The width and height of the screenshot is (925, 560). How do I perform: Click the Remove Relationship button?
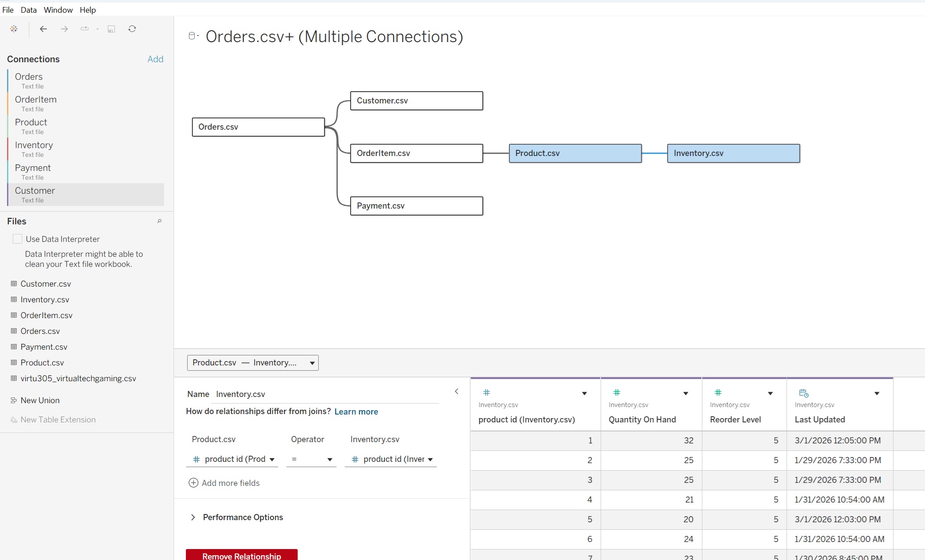click(241, 555)
